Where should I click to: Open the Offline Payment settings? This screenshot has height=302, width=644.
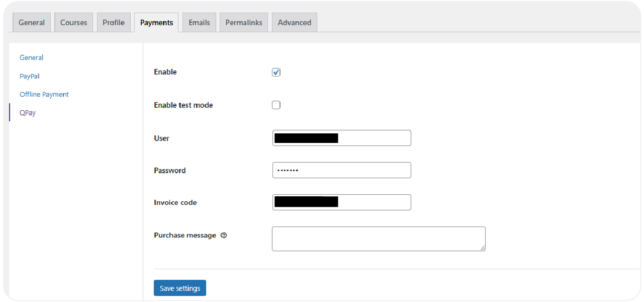[44, 94]
